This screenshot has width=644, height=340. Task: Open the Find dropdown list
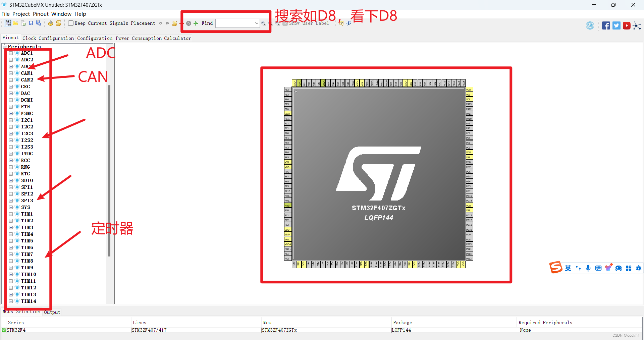[x=256, y=23]
